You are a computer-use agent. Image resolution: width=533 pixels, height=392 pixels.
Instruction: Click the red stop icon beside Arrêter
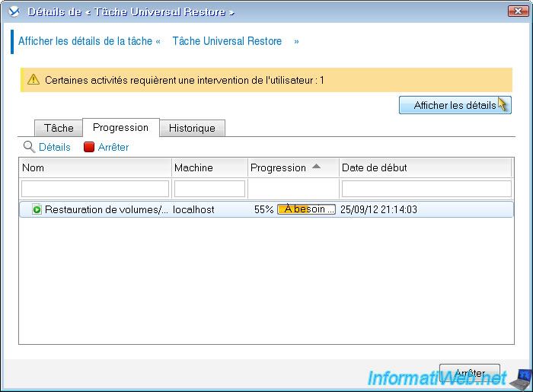[x=89, y=147]
